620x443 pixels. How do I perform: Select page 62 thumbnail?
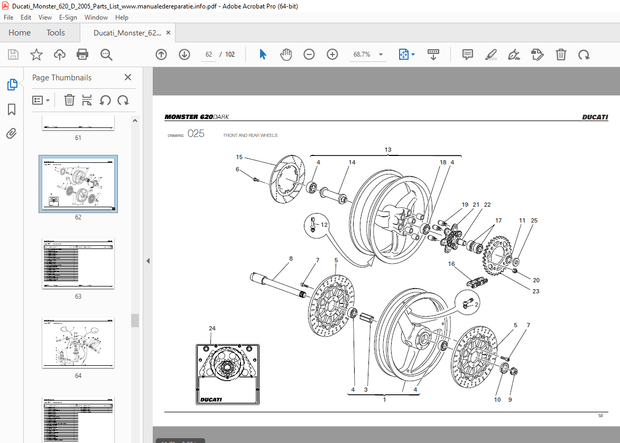tap(78, 184)
